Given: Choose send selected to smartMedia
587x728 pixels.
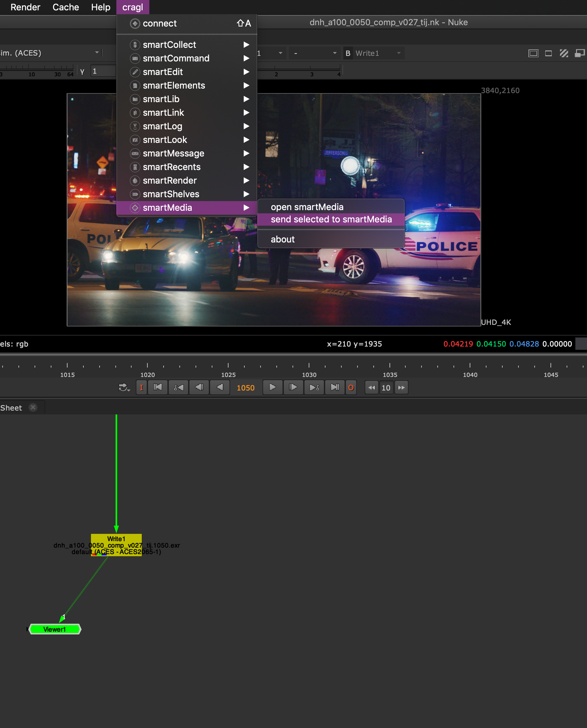Looking at the screenshot, I should click(x=331, y=219).
